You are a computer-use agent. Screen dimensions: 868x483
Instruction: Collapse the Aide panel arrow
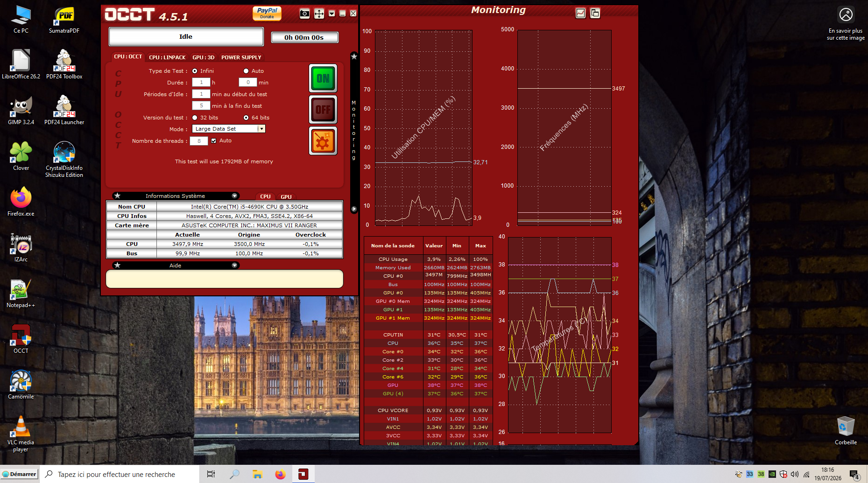234,266
